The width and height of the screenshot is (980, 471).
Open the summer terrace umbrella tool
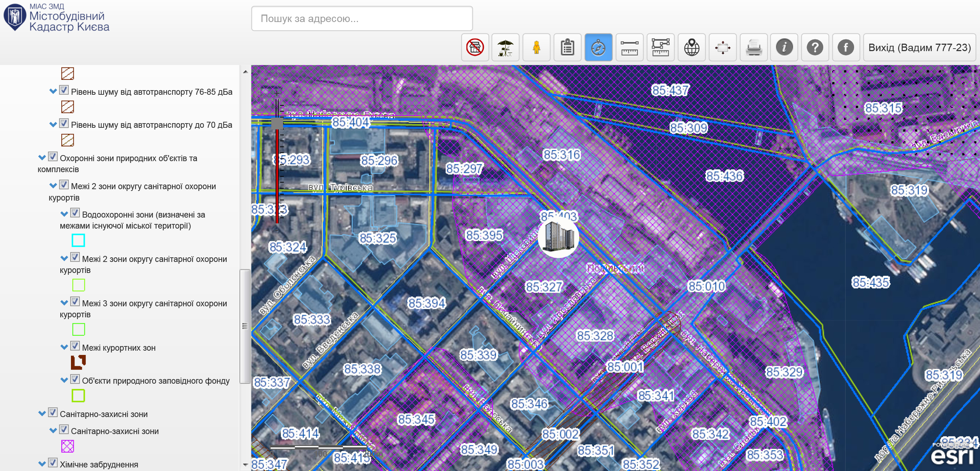click(x=505, y=48)
